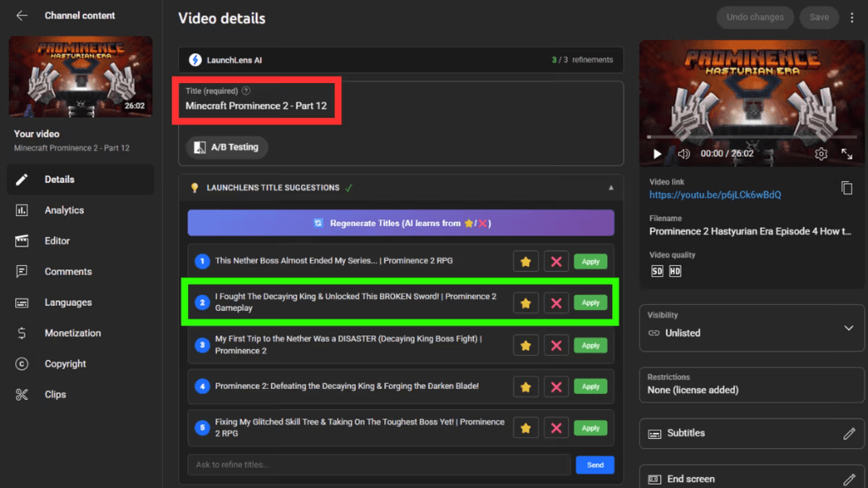This screenshot has height=488, width=868.
Task: Favorite title suggestion 5 with the star
Action: pyautogui.click(x=526, y=429)
